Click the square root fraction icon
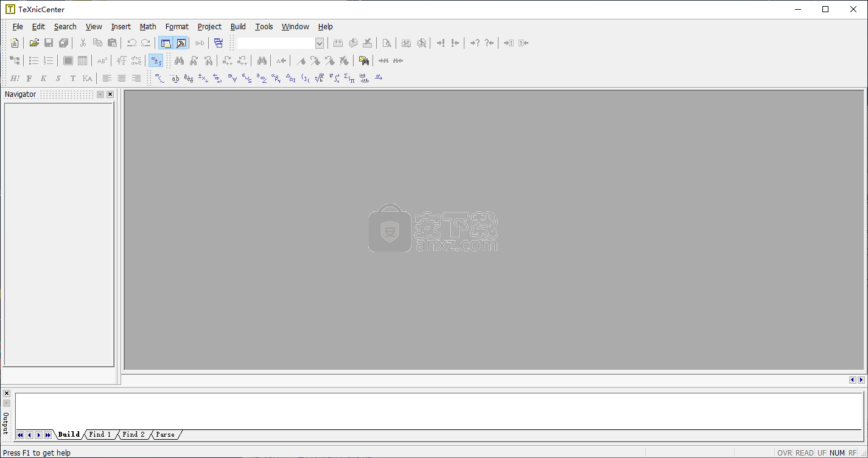 (122, 61)
